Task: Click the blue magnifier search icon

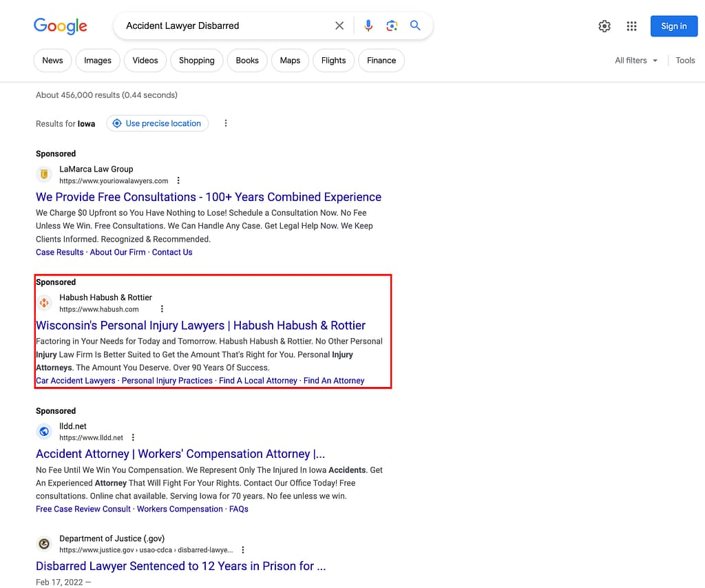Action: (x=415, y=25)
